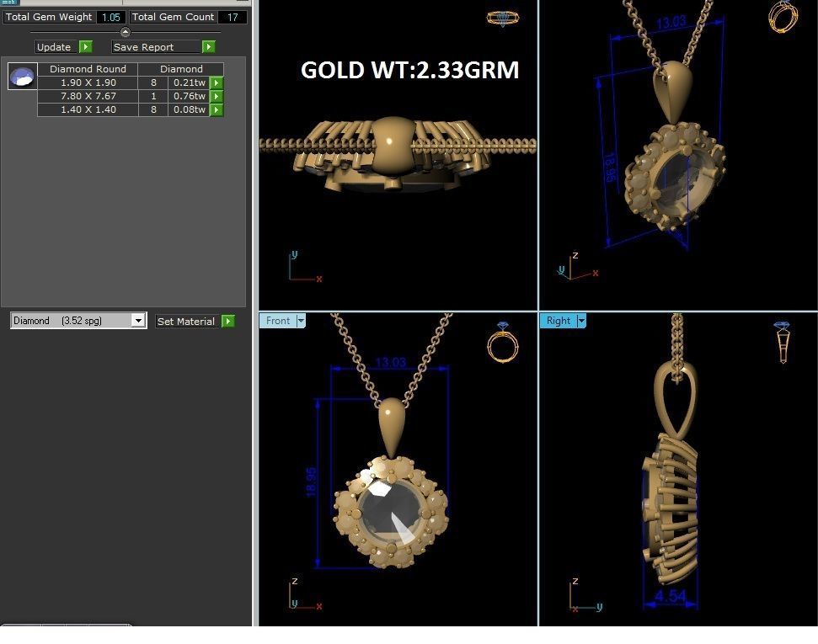
Task: Click the Diamond Round column header
Action: (88, 69)
